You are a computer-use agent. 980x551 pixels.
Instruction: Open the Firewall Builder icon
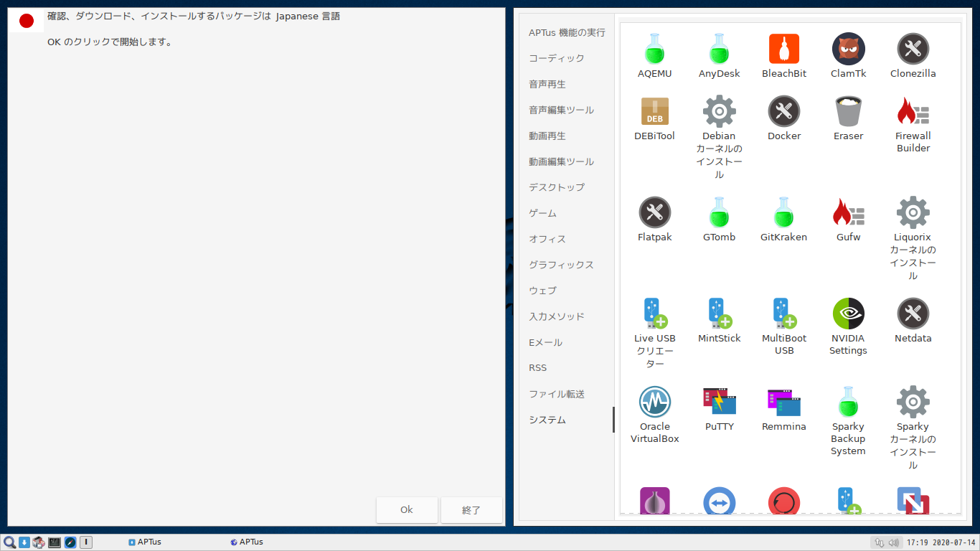click(x=913, y=111)
